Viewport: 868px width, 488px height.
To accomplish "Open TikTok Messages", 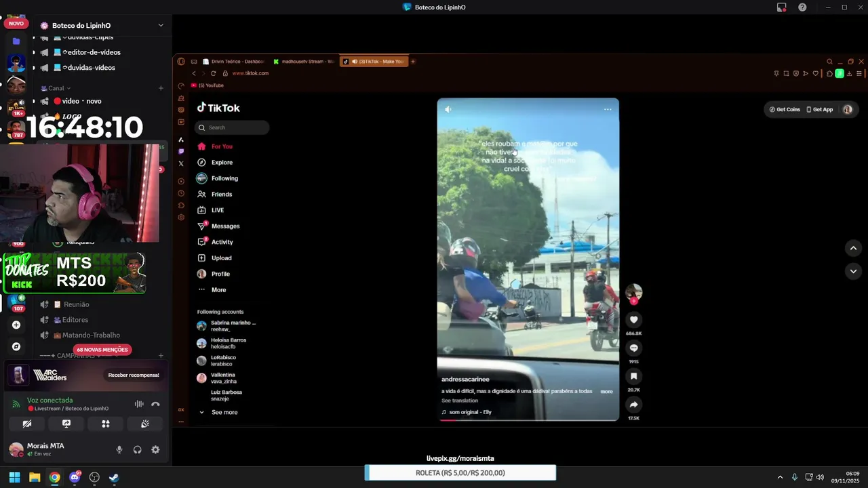I will coord(218,226).
